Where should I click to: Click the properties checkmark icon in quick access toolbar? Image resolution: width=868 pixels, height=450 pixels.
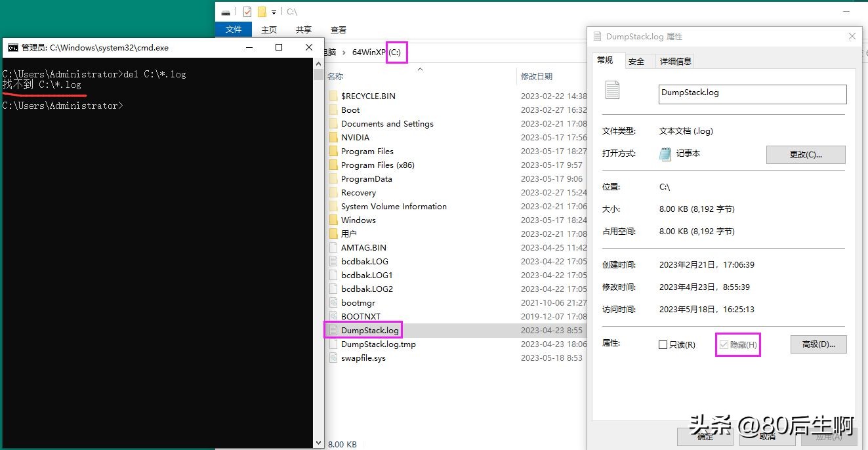(x=246, y=11)
